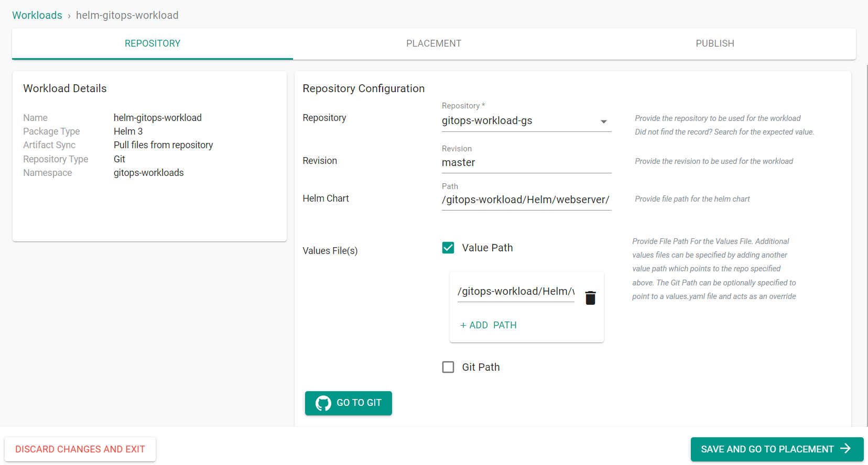Click the Value Path label text
The width and height of the screenshot is (868, 465).
point(487,248)
